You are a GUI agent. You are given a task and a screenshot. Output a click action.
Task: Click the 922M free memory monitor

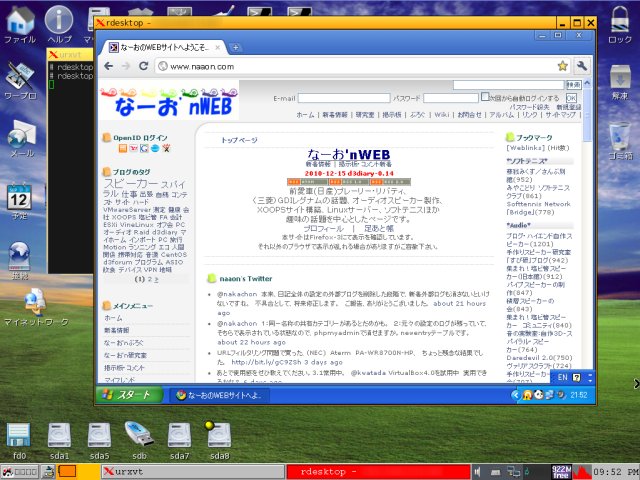tap(561, 470)
